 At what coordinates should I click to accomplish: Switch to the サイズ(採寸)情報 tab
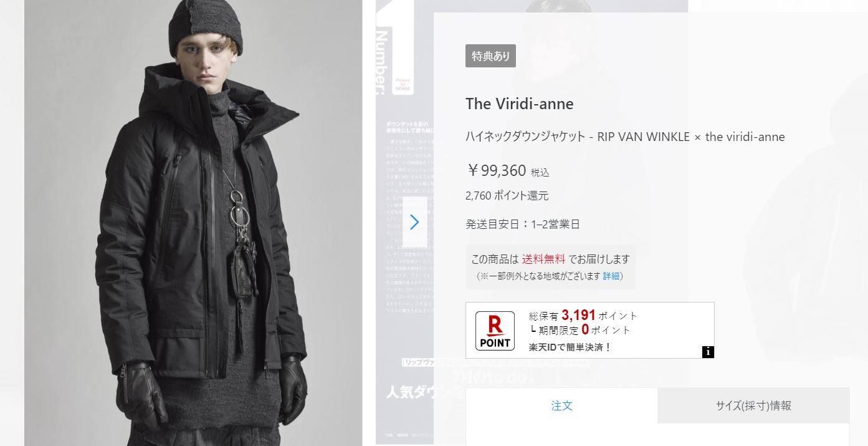(x=753, y=405)
